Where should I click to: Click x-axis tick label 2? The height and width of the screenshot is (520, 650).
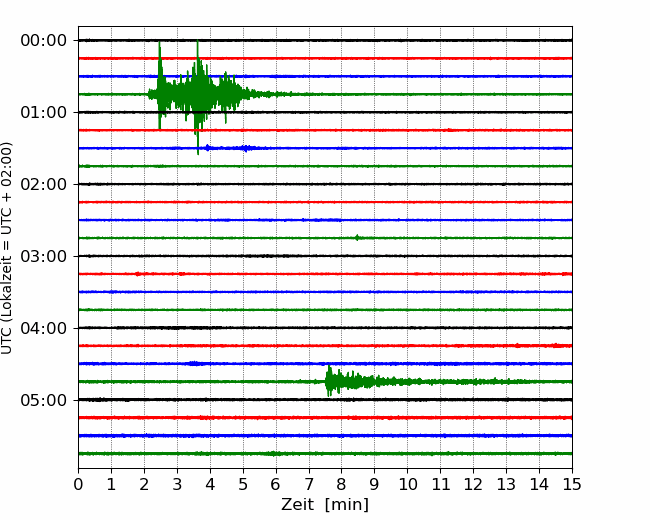click(144, 484)
